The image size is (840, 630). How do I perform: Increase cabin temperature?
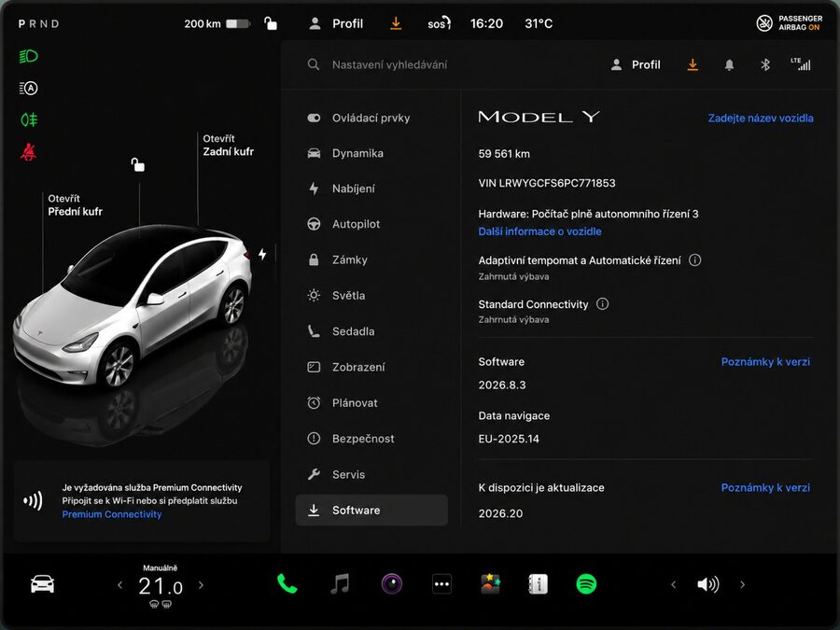tap(201, 585)
